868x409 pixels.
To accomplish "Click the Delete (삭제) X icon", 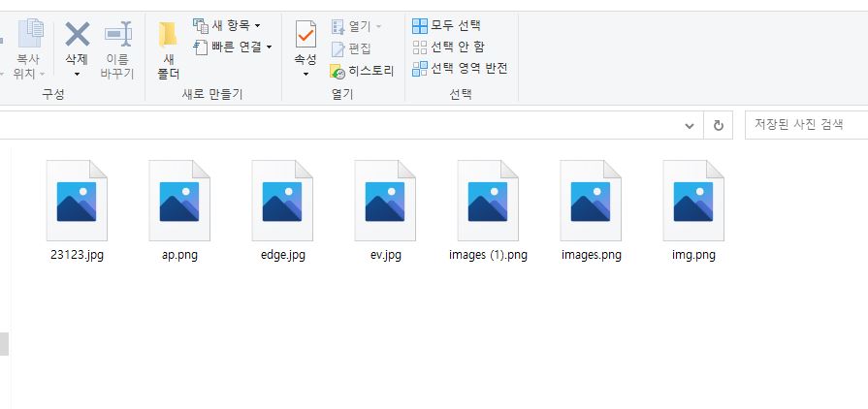I will [x=78, y=34].
